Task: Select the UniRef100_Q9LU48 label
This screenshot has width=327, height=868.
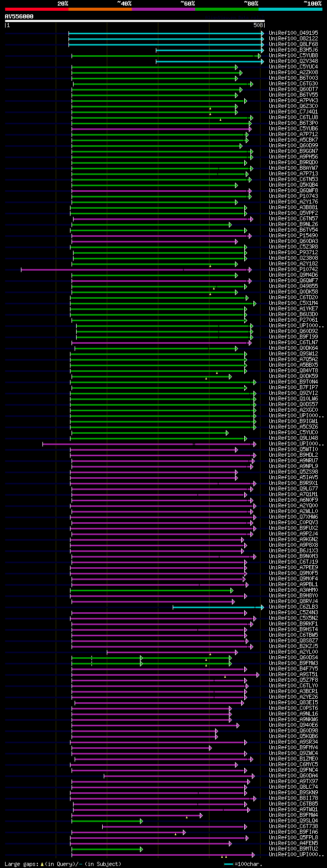Action: [293, 438]
